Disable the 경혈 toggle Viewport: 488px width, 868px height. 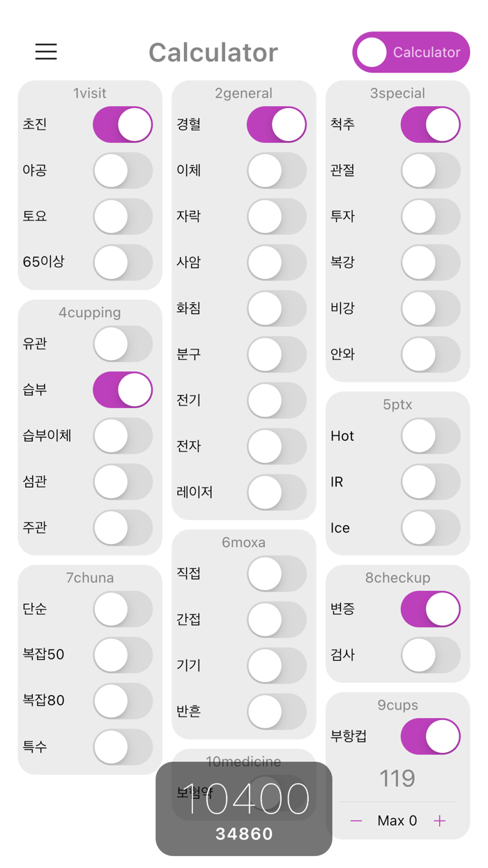point(277,124)
